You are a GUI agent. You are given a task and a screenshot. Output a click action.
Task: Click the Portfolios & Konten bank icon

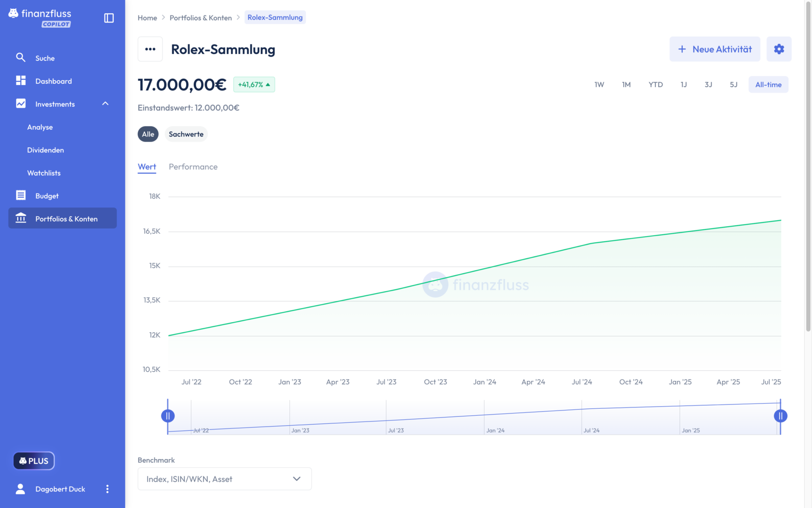[21, 218]
